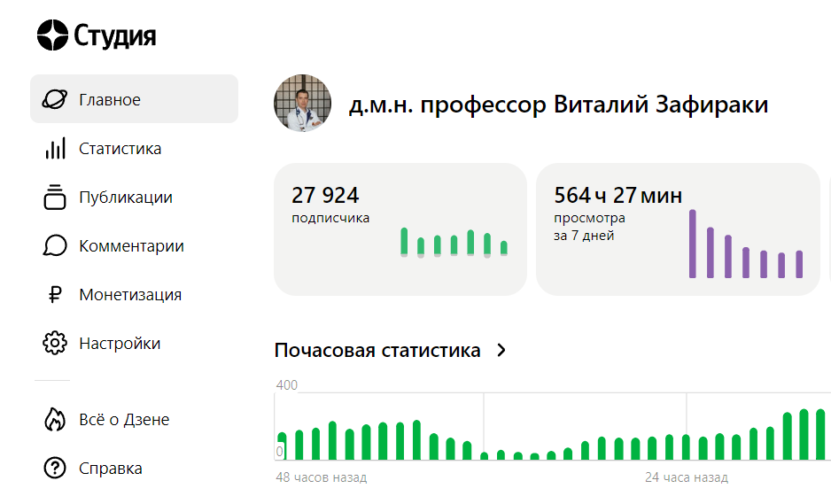Open the 27 924 подписчика card
831x504 pixels.
coord(400,229)
